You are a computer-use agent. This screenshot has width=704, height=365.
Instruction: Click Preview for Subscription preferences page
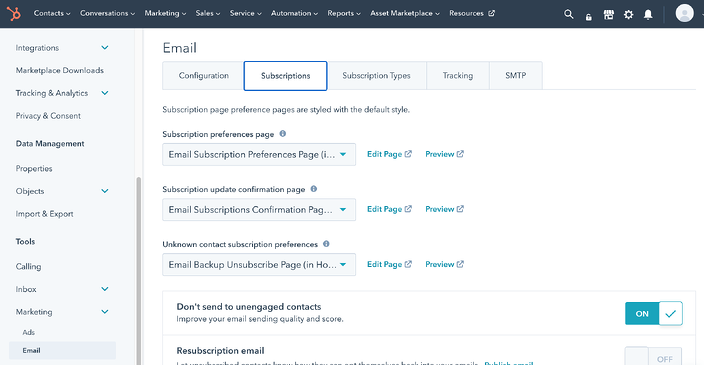click(444, 154)
